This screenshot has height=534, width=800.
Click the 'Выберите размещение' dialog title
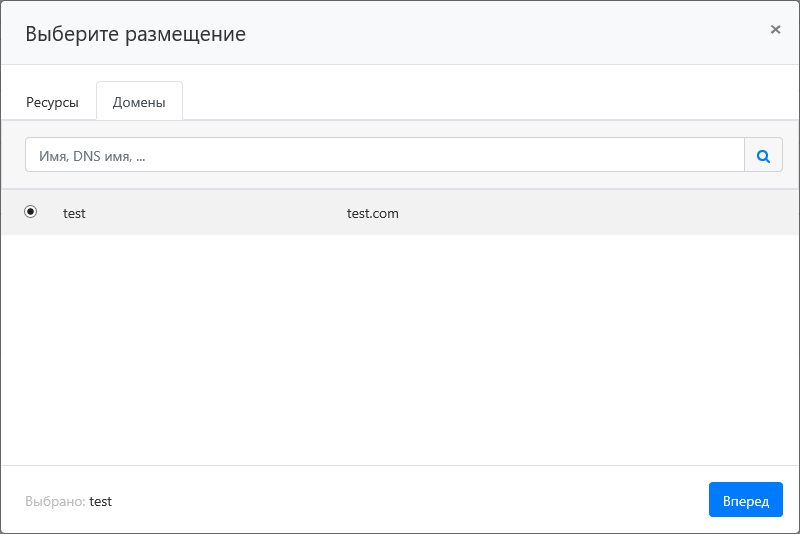(x=135, y=34)
